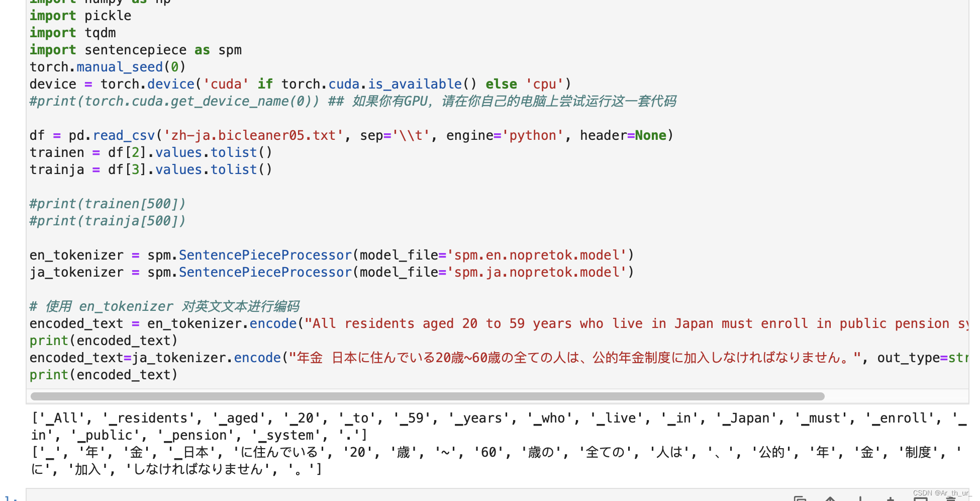Click the encode method link
The image size is (980, 501).
(x=273, y=323)
